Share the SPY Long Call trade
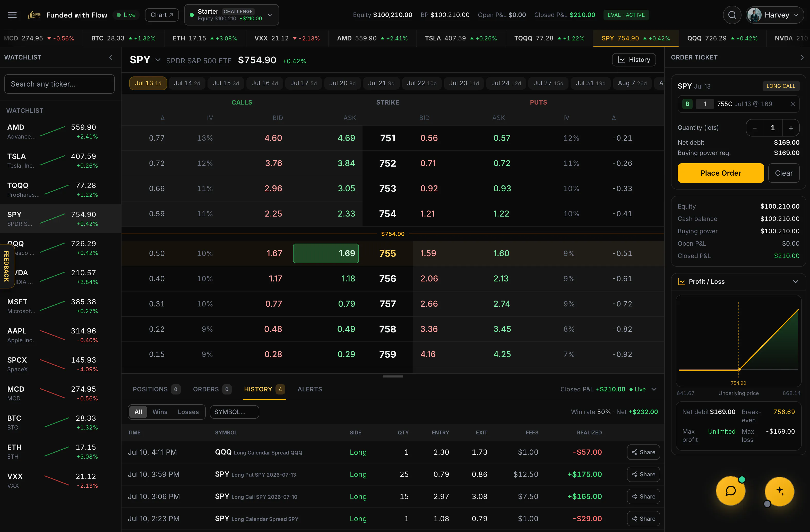The image size is (810, 532). click(643, 497)
